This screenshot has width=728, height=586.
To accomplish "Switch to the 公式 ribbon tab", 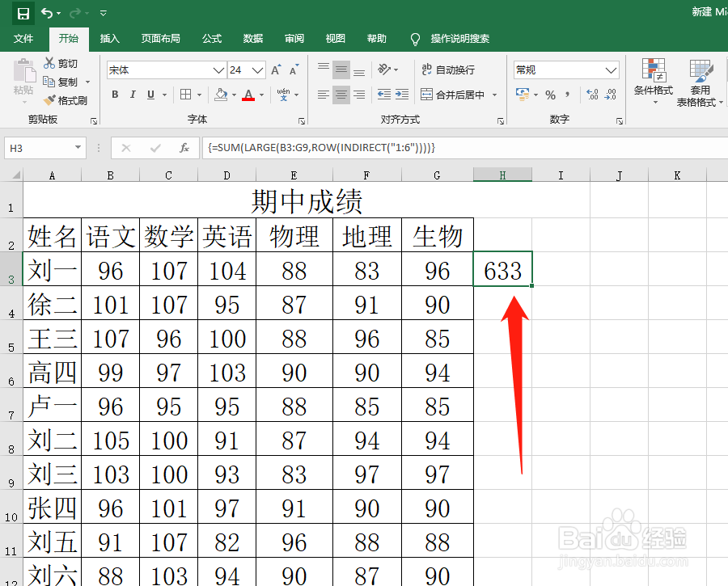I will [212, 38].
